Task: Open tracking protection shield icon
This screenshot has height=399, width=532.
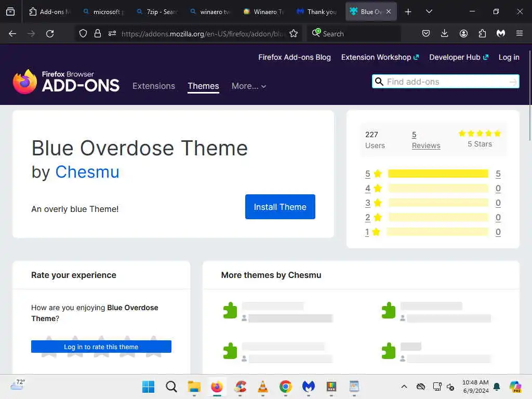Action: (x=83, y=34)
